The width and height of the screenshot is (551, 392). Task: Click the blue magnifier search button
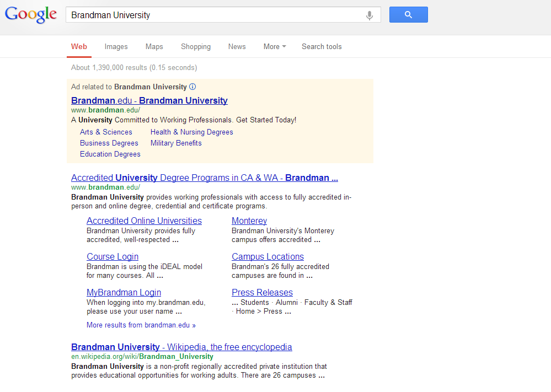click(x=408, y=15)
